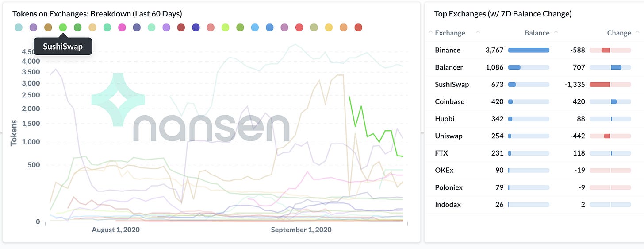Click sort arrow left of Exchange header

pyautogui.click(x=430, y=32)
